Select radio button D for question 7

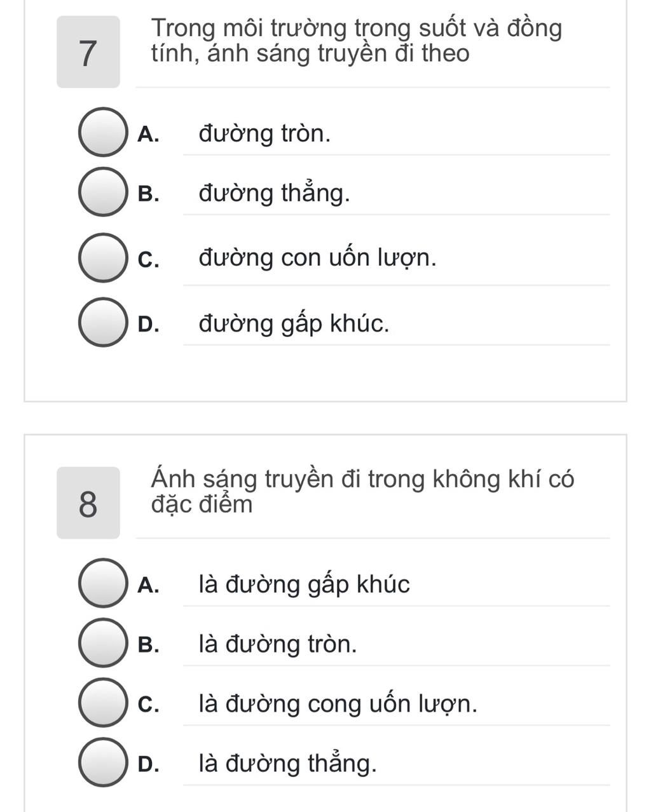pyautogui.click(x=102, y=323)
